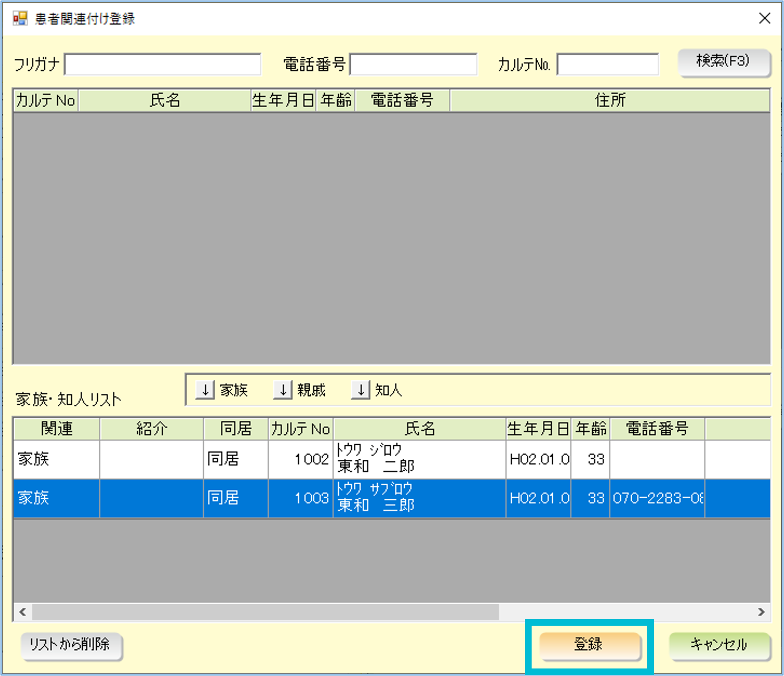Click the down arrow button next to 家族

tap(205, 390)
